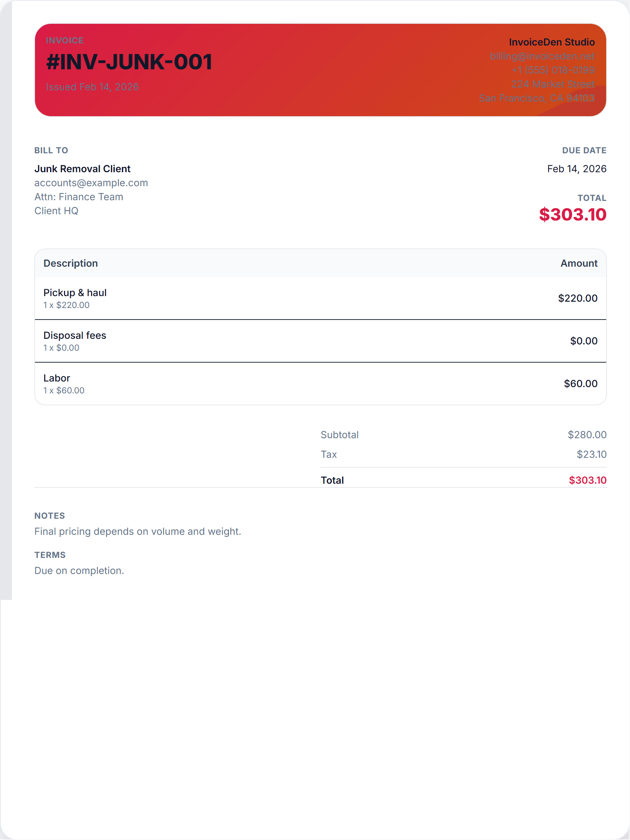The image size is (630, 840).
Task: Click the InvoiceDen Studio company name
Action: pyautogui.click(x=551, y=42)
